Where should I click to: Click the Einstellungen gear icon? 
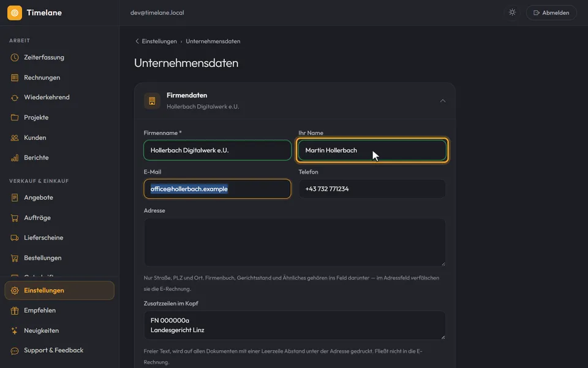coord(15,291)
